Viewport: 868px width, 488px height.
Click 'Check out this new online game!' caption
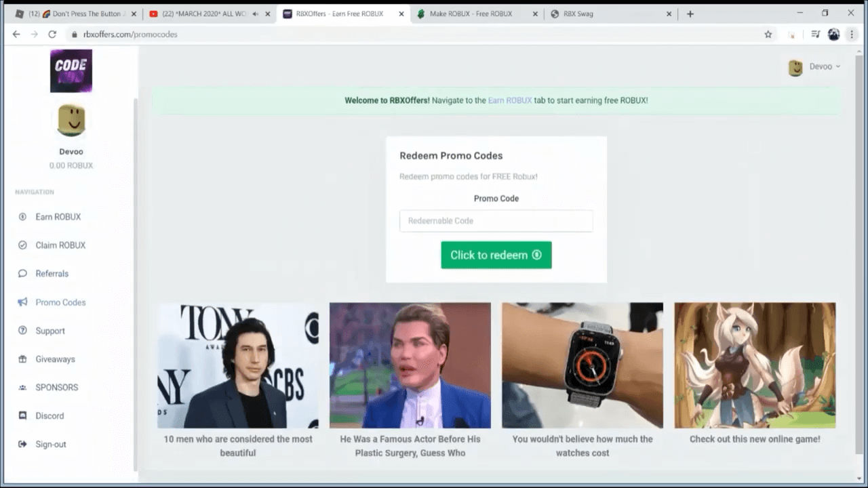(x=755, y=439)
